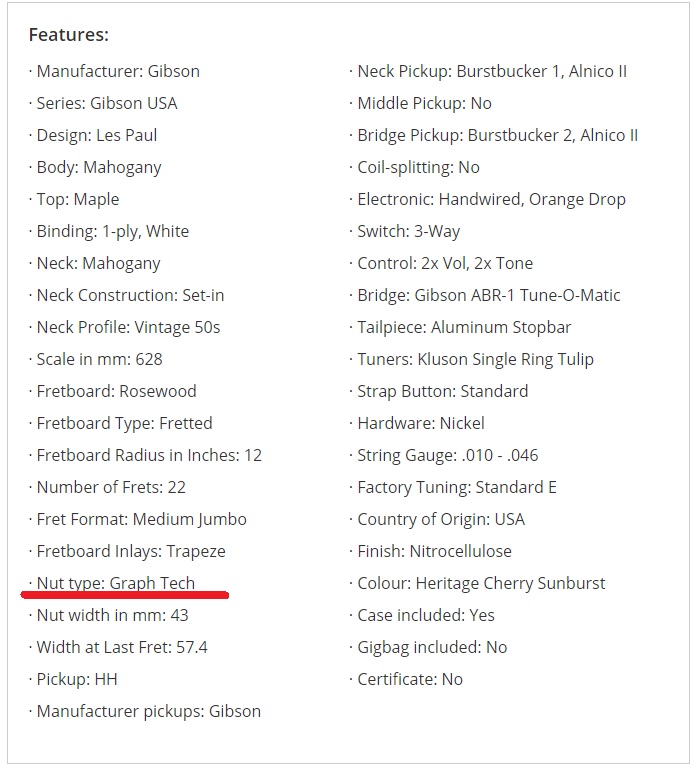Select the Certificate: No entry
The height and width of the screenshot is (768, 696).
(406, 679)
